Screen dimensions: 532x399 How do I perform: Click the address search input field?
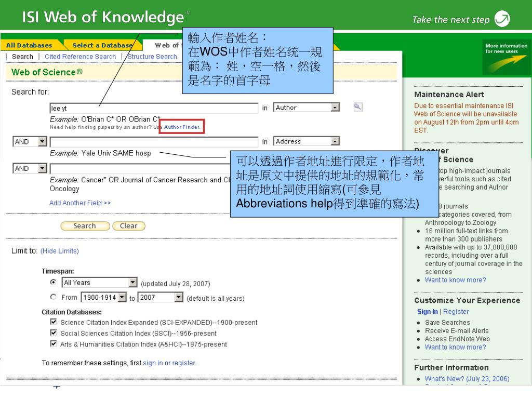pos(154,141)
